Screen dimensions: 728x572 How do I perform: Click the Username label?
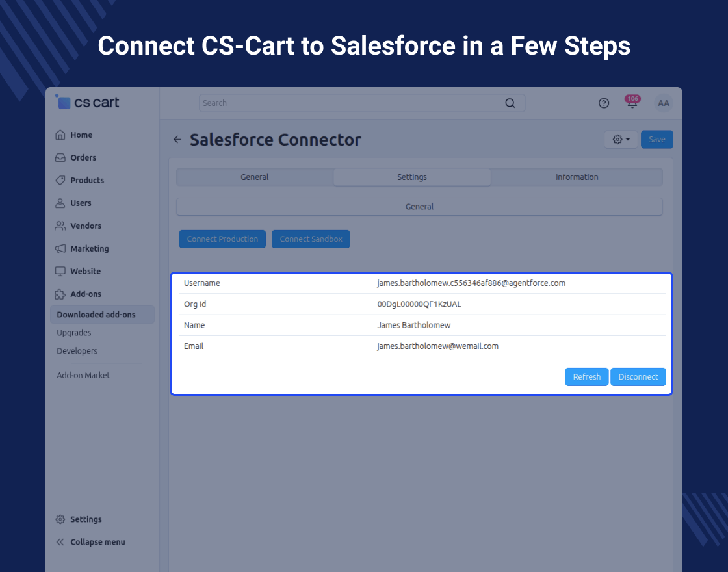[202, 283]
